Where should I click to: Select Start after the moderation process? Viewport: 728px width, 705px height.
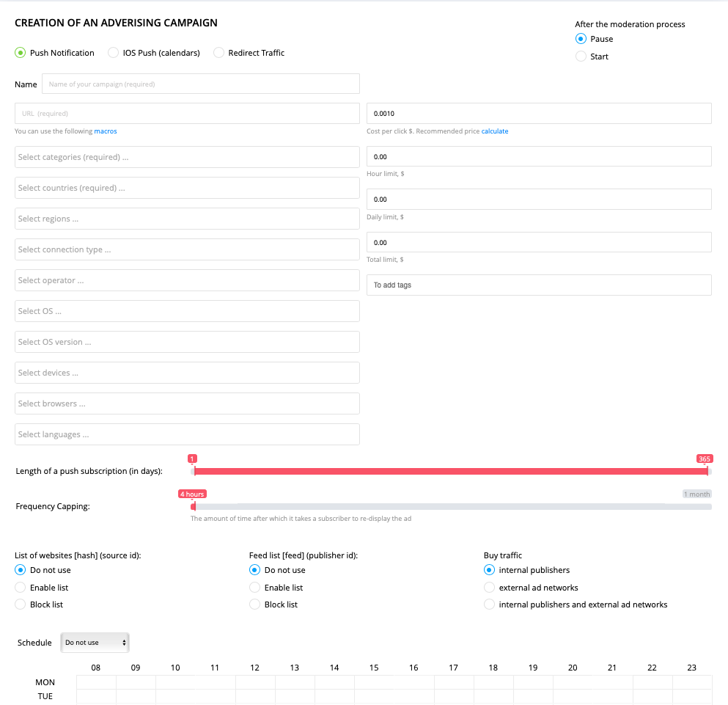point(581,56)
